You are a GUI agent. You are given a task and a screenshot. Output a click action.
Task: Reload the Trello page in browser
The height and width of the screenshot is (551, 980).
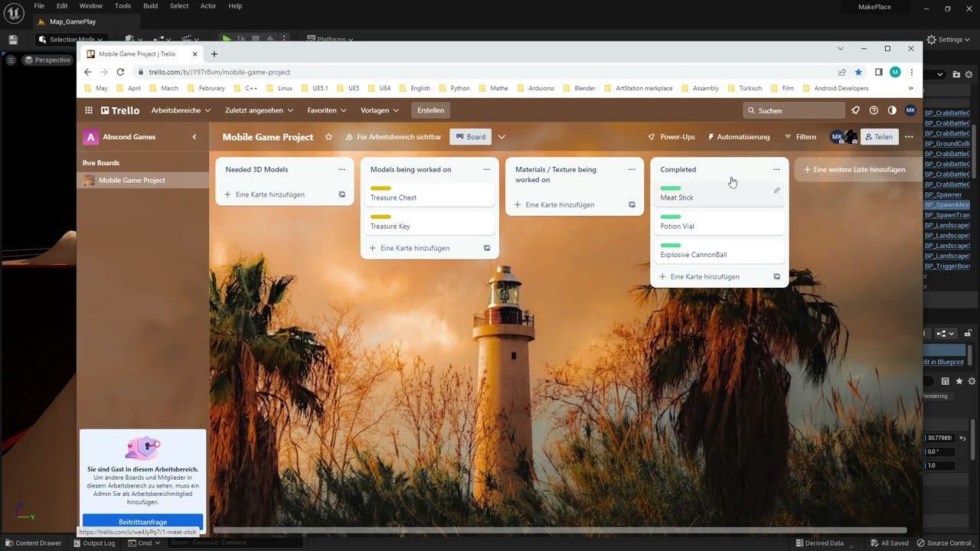(120, 72)
